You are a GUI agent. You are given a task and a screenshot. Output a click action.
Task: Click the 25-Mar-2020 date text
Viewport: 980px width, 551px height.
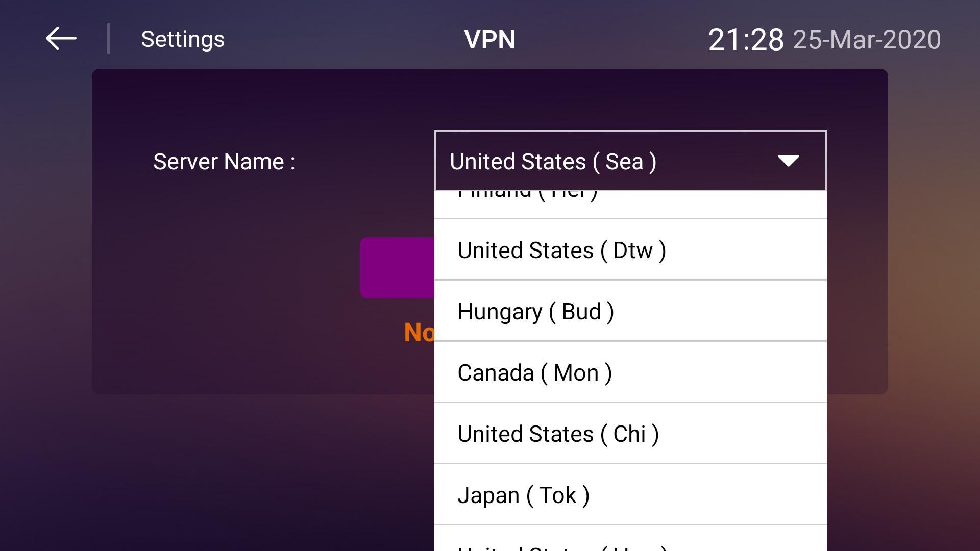867,39
